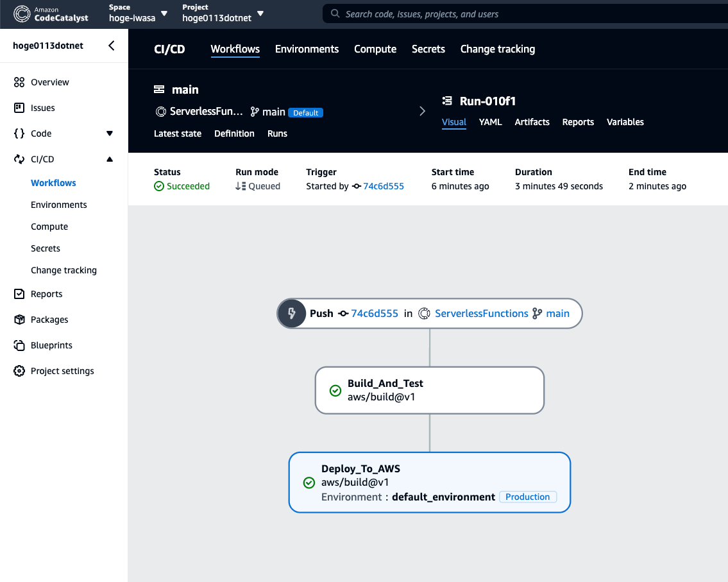This screenshot has height=582, width=728.
Task: Open the Space hoge-iwasa dropdown
Action: [x=164, y=13]
